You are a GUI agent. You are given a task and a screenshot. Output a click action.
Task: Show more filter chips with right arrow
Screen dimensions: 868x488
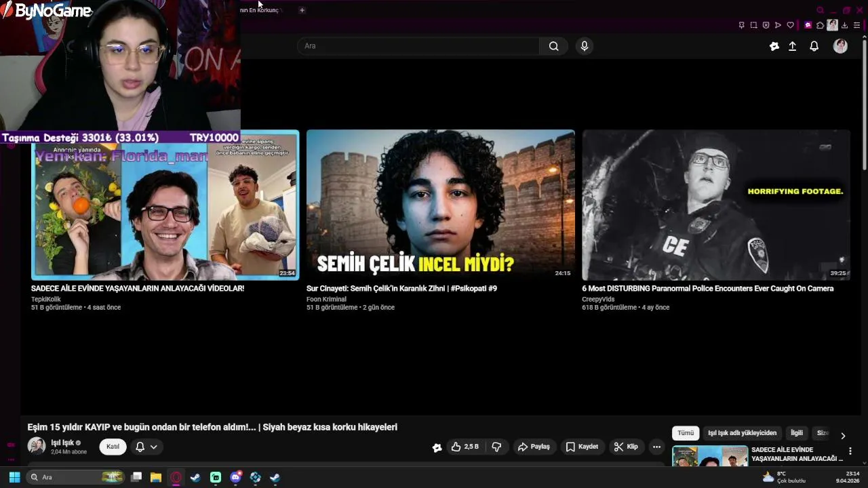pos(843,436)
